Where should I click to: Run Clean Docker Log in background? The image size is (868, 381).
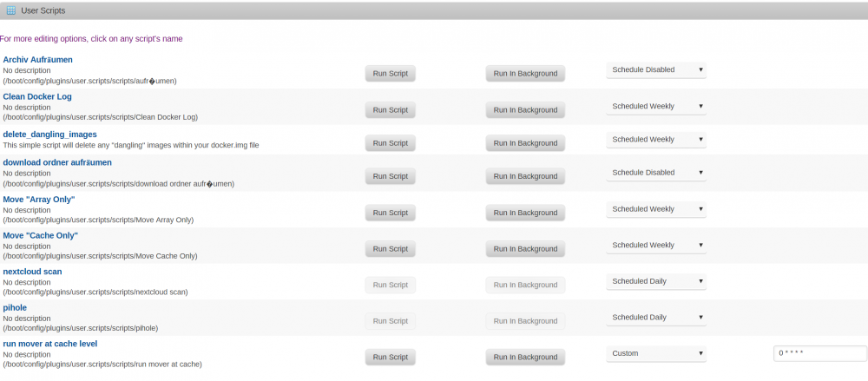pos(525,109)
